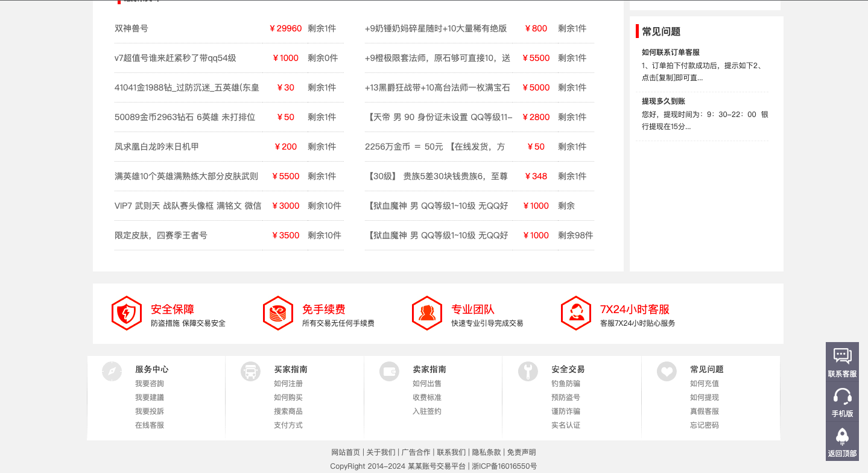This screenshot has width=868, height=473.
Task: Select the 双神兽号 listing priced ¥29960
Action: click(x=131, y=28)
